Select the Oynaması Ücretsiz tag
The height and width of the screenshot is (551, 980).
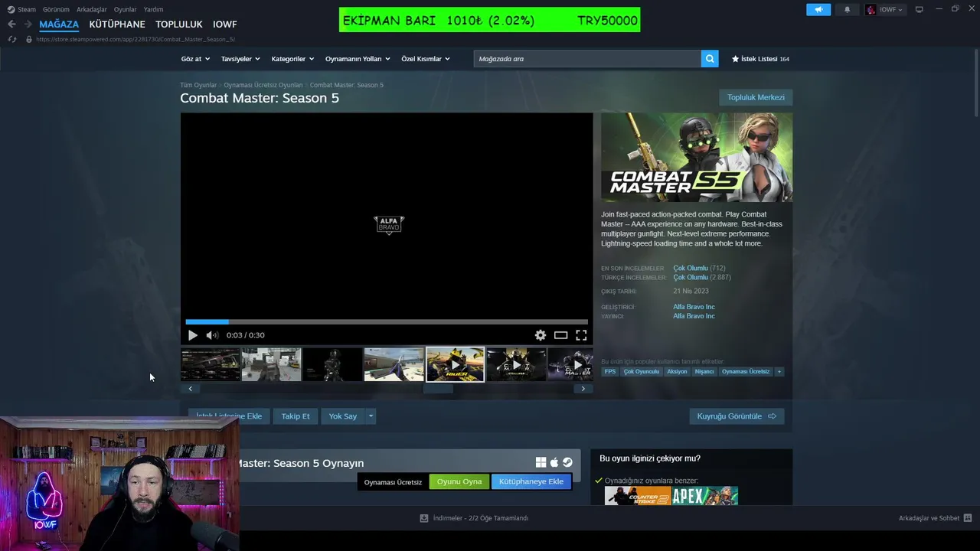click(746, 371)
